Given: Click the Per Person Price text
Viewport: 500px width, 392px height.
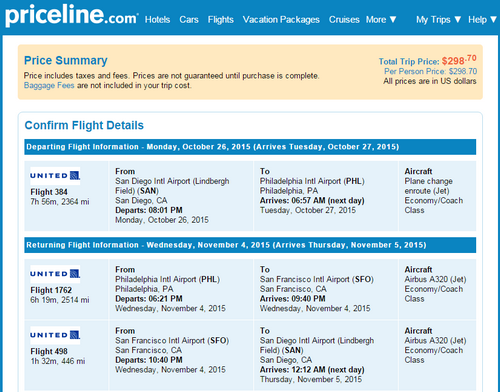Looking at the screenshot, I should (430, 71).
